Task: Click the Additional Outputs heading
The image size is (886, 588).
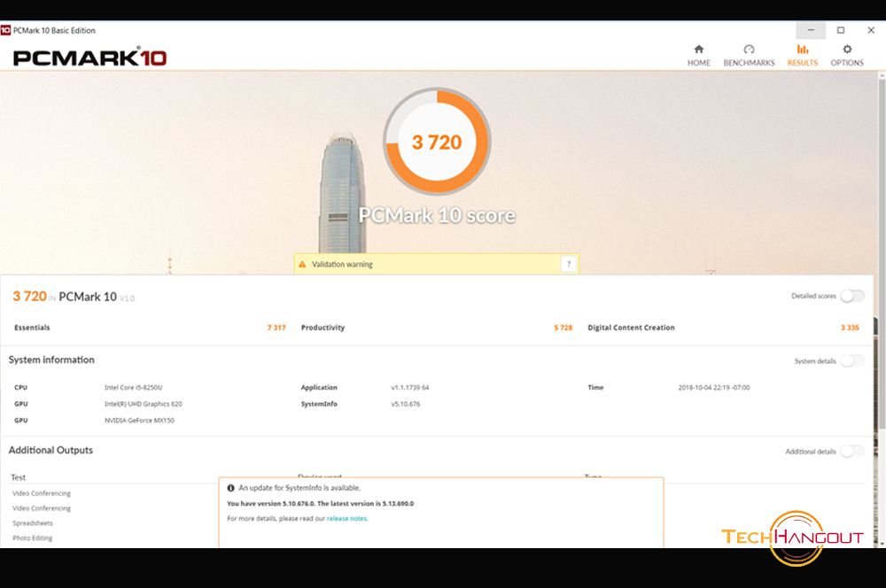Action: (x=51, y=450)
